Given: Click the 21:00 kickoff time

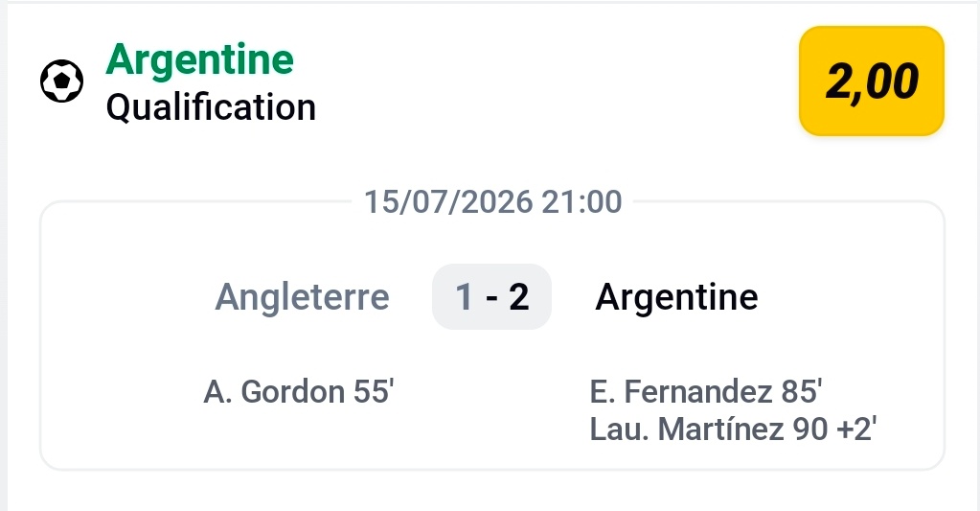Looking at the screenshot, I should (x=581, y=202).
